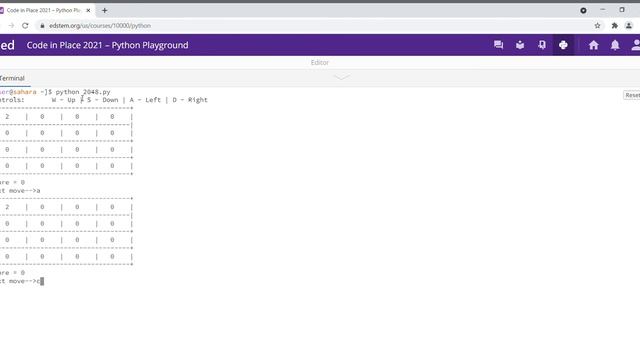This screenshot has height=360, width=640.
Task: Open the lessons icon in header
Action: pos(520,45)
